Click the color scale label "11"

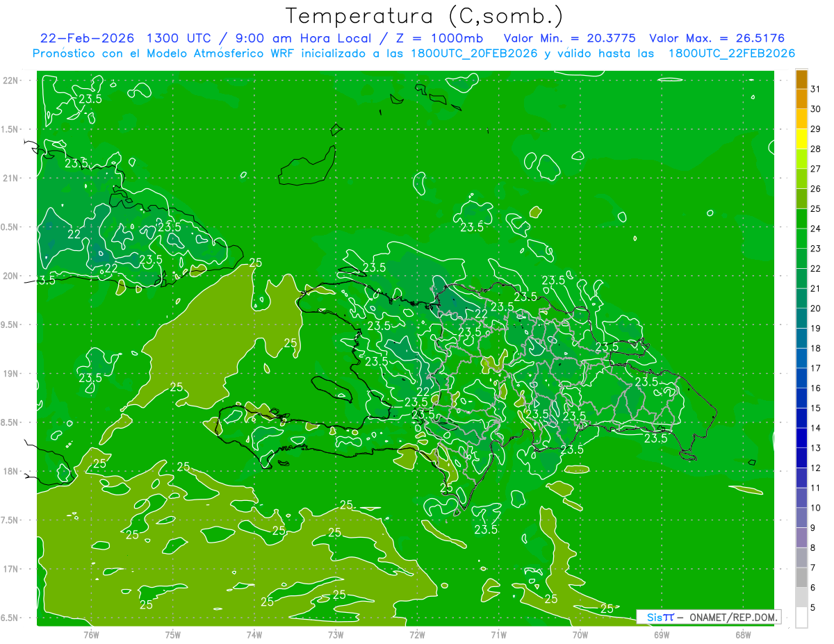tap(816, 488)
